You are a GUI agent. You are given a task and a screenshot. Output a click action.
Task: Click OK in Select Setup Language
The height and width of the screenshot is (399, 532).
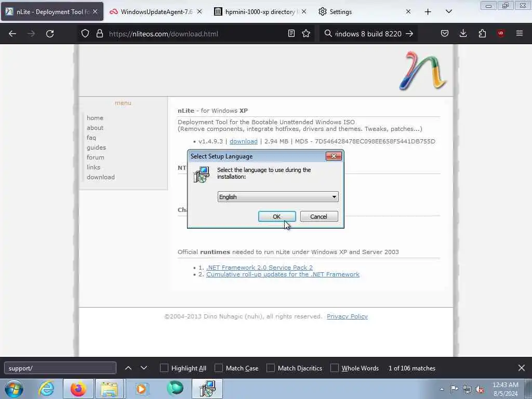pos(277,217)
